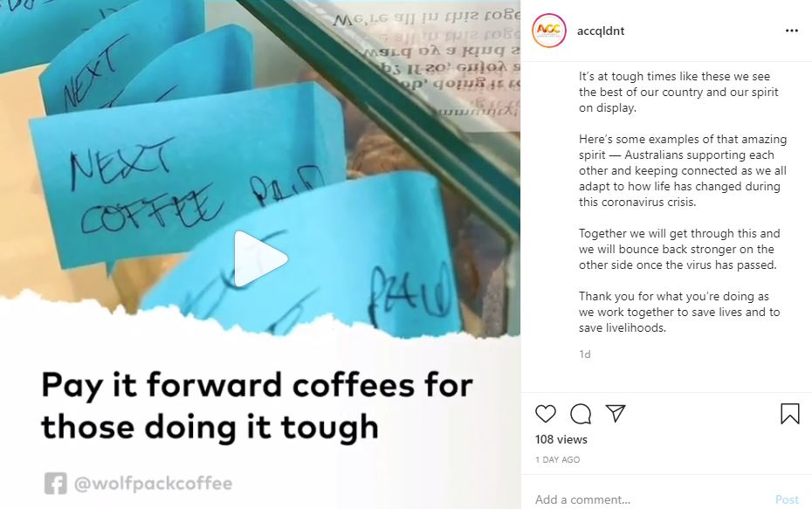Open the ACC profile picture
Screen dimensions: 812x509
click(549, 31)
